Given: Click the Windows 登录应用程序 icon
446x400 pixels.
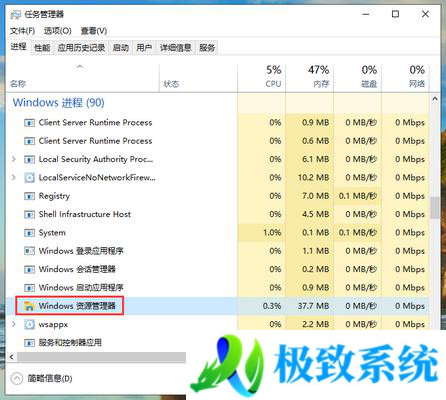Looking at the screenshot, I should (29, 251).
